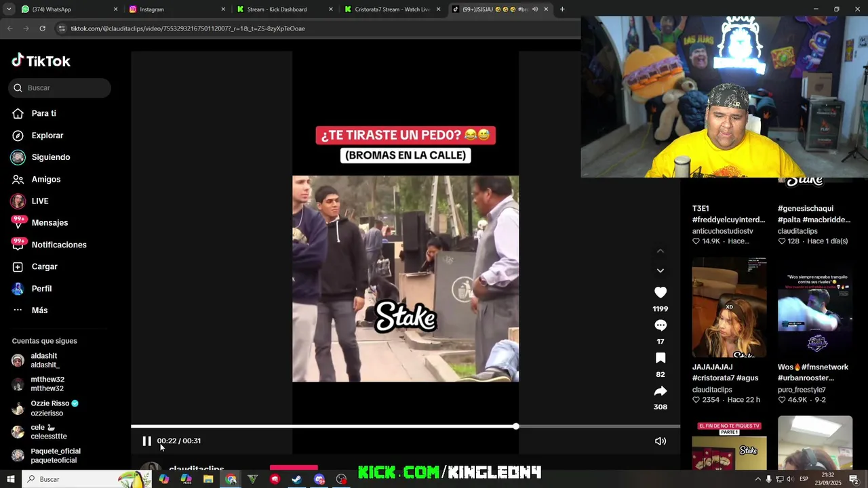868x488 pixels.
Task: Open Chrome from the taskbar
Action: click(231, 479)
